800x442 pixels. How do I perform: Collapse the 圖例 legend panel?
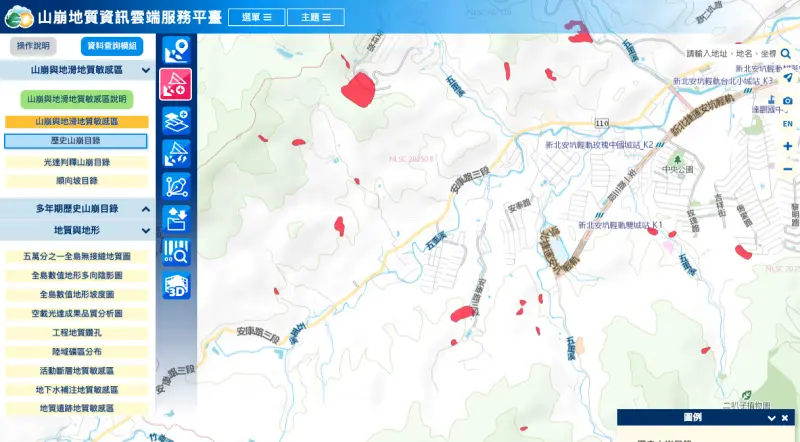(x=770, y=418)
